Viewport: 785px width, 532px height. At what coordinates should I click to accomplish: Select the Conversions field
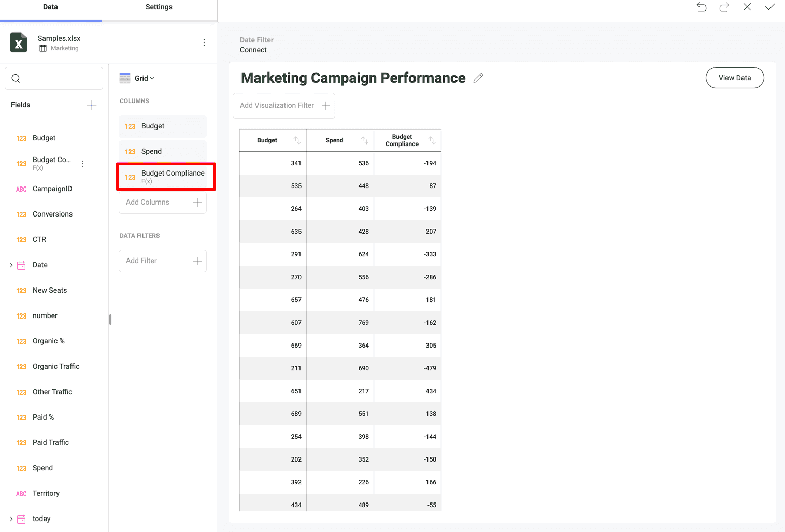coord(52,214)
